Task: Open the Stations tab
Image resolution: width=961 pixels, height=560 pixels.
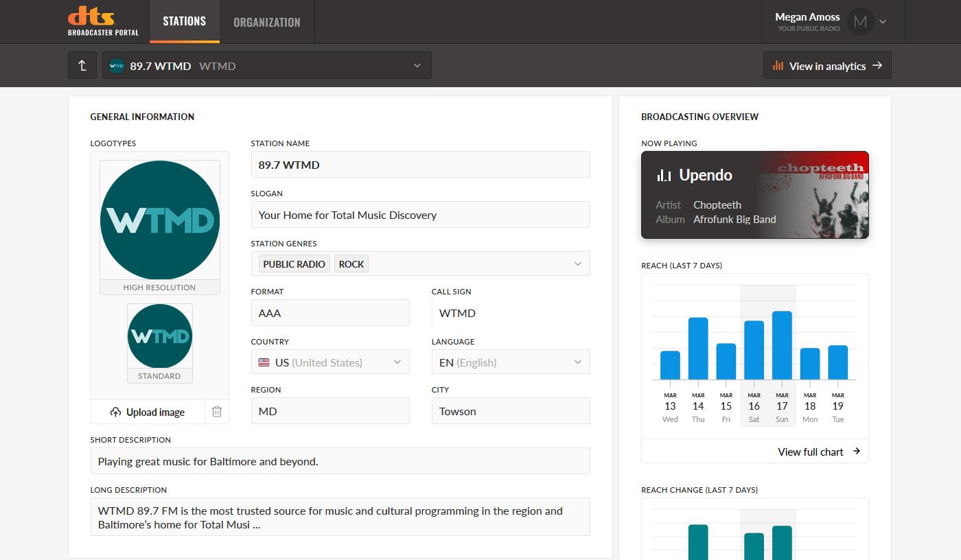Action: (184, 21)
